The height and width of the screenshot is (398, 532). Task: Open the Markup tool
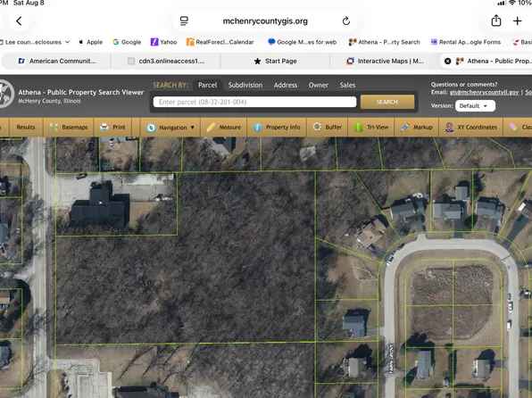[416, 128]
